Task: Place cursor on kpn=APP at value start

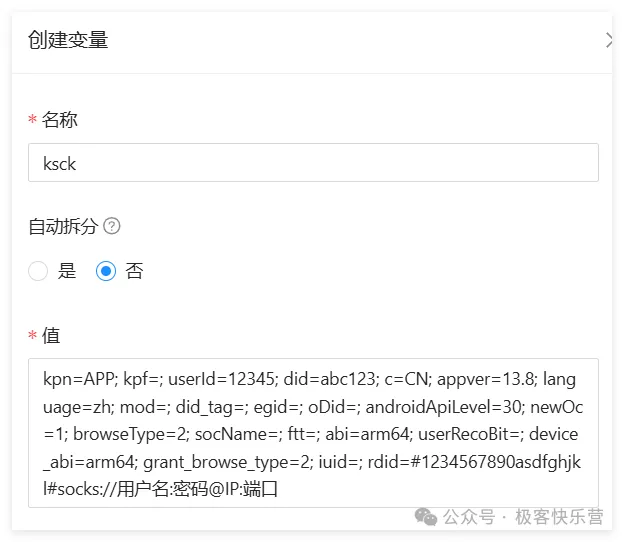Action: (x=80, y=379)
